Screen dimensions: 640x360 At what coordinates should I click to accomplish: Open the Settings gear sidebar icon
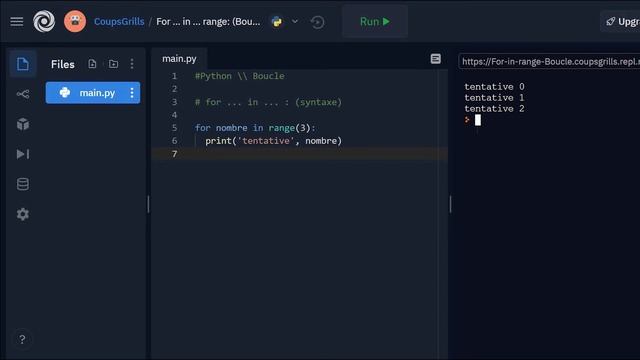[23, 214]
